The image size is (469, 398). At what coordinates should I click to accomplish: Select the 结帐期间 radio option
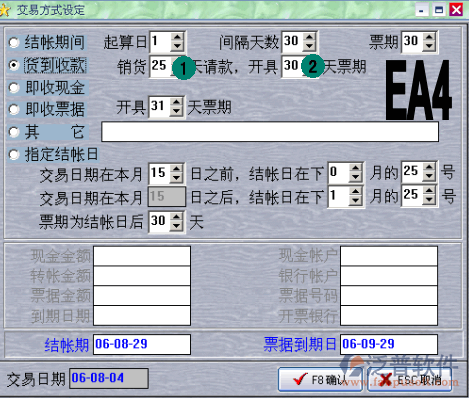[14, 43]
